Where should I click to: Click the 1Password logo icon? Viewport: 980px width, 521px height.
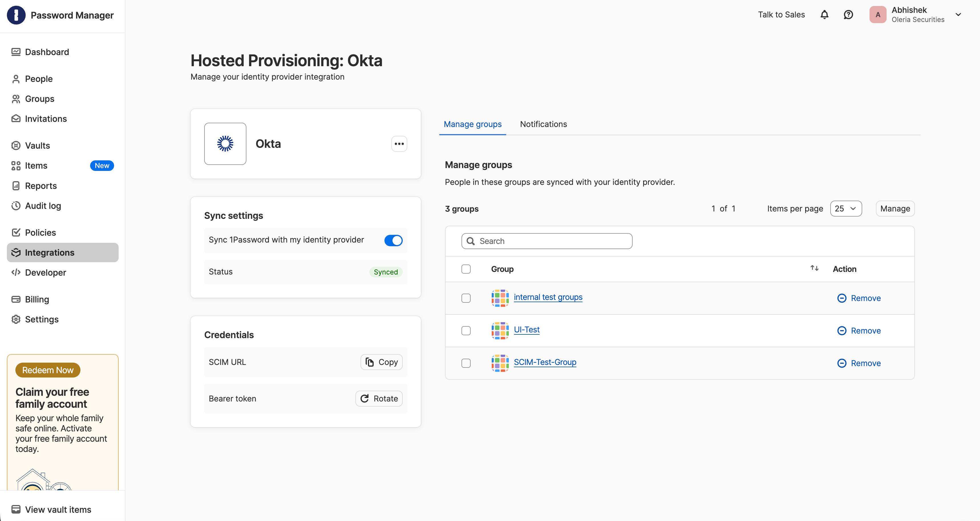pyautogui.click(x=16, y=15)
